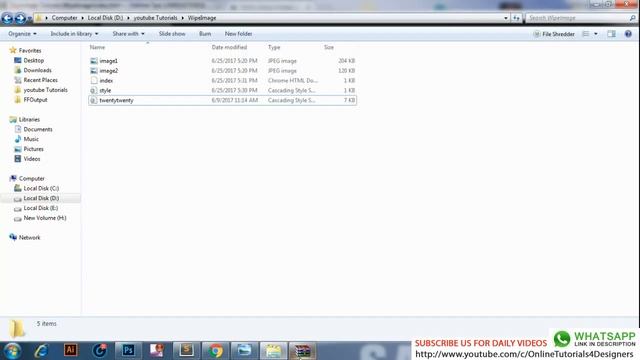Change view using the views icon
Image resolution: width=640 pixels, height=360 pixels.
(x=585, y=34)
